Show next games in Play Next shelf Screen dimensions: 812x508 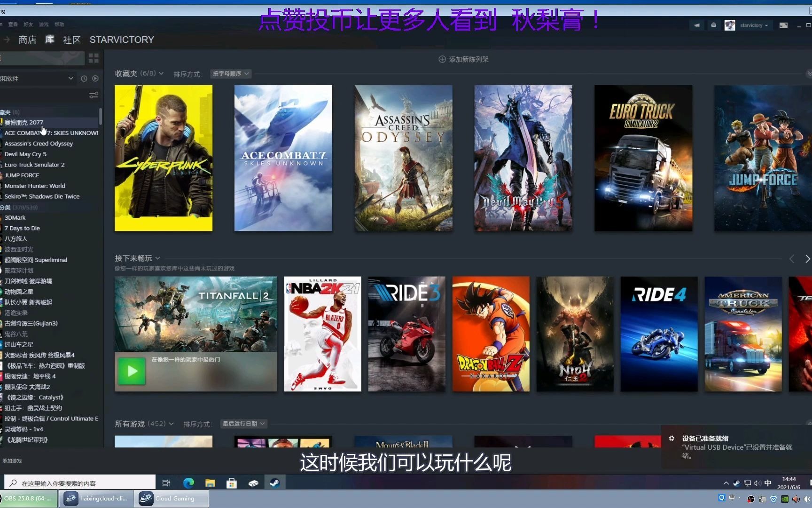[x=807, y=259]
